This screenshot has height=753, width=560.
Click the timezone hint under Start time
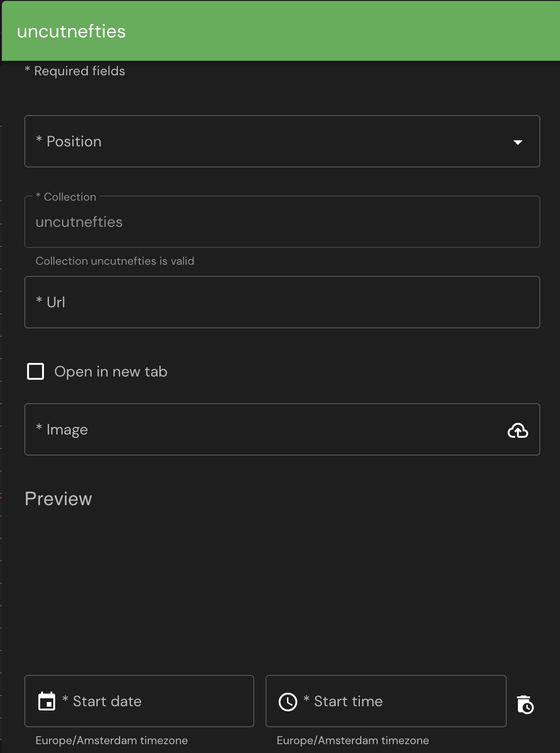[x=353, y=740]
